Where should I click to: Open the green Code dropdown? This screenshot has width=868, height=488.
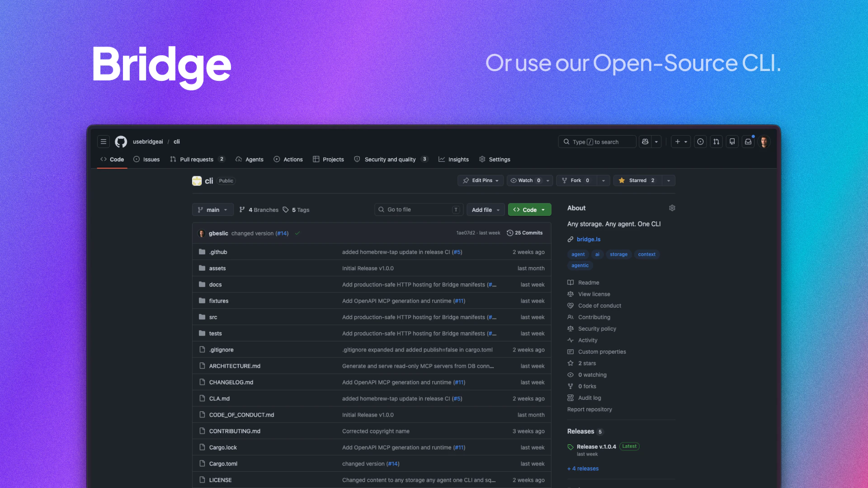(529, 210)
